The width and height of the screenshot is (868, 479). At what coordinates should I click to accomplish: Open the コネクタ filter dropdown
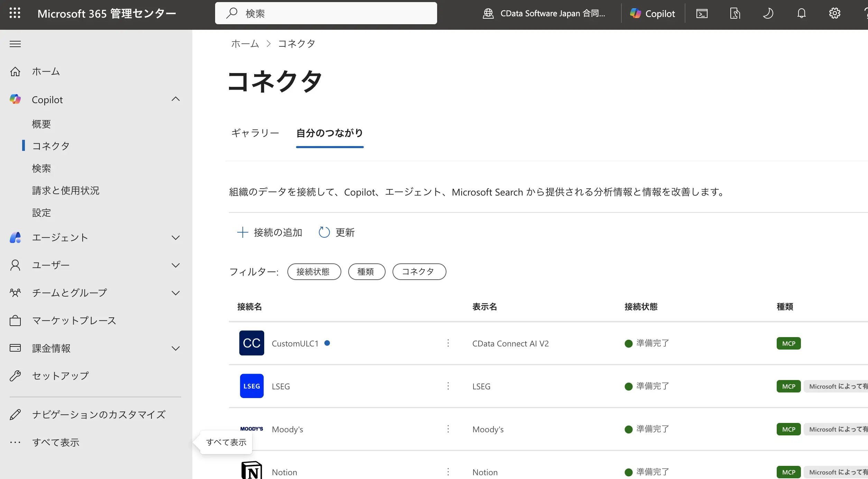coord(419,272)
